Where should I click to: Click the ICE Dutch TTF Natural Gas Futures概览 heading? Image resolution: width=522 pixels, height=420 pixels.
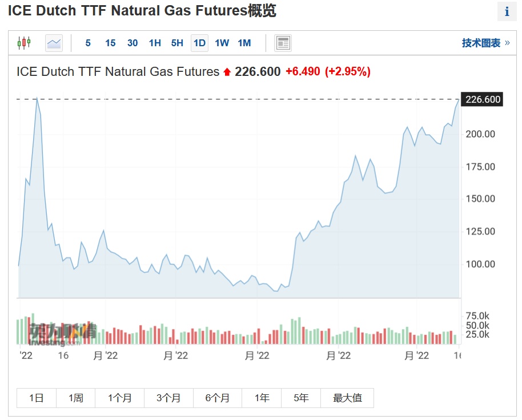142,11
